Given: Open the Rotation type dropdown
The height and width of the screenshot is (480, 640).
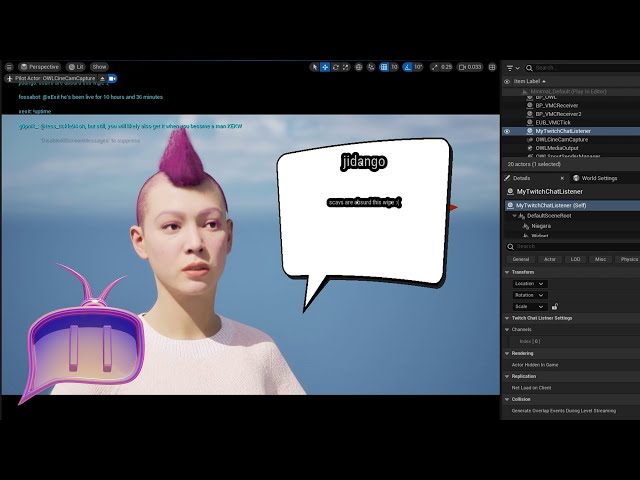Looking at the screenshot, I should 530,295.
